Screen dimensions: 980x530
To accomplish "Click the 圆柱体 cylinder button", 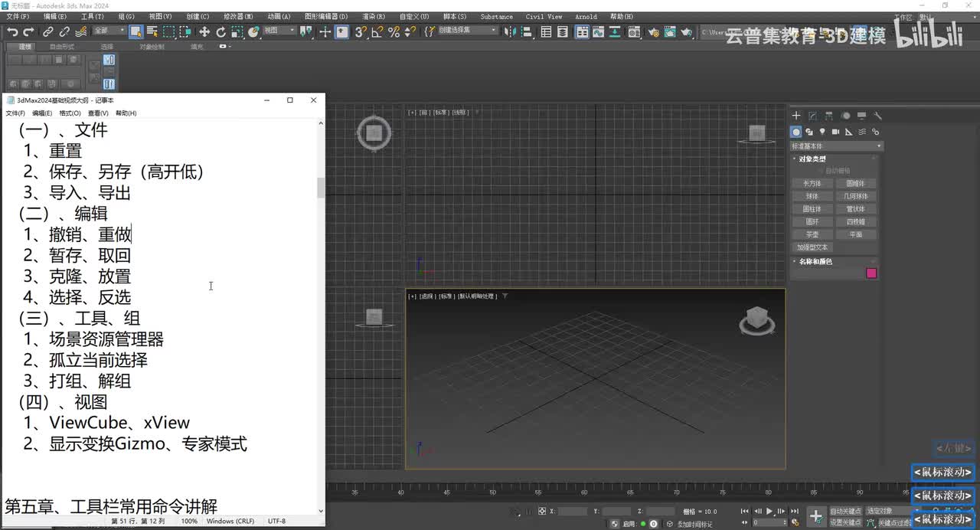I will [x=812, y=209].
